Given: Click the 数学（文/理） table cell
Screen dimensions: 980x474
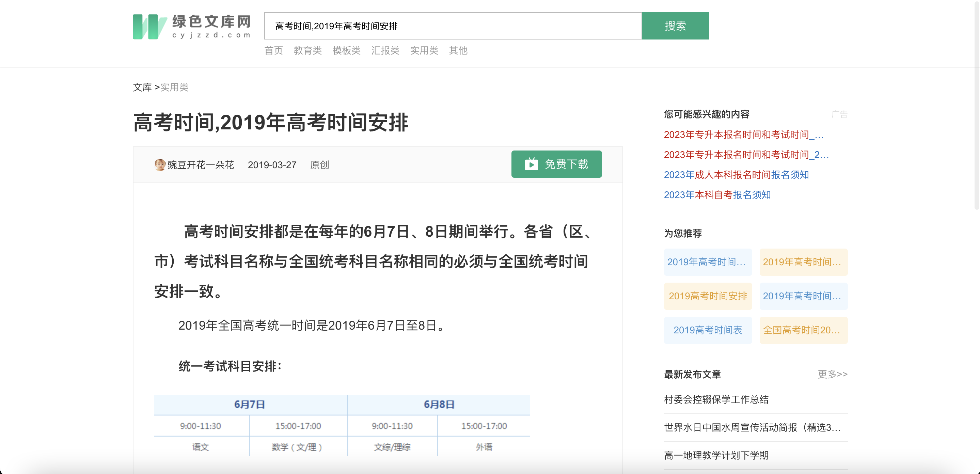Looking at the screenshot, I should point(298,447).
